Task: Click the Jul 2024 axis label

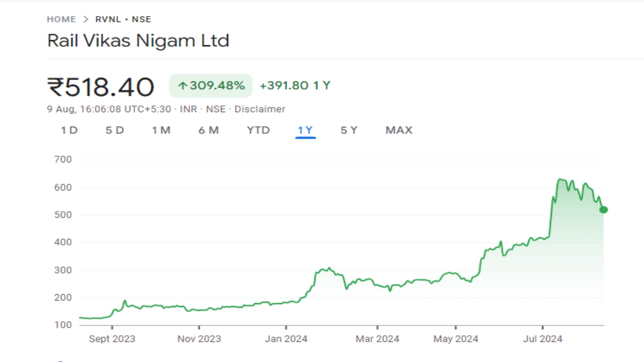Action: point(543,339)
